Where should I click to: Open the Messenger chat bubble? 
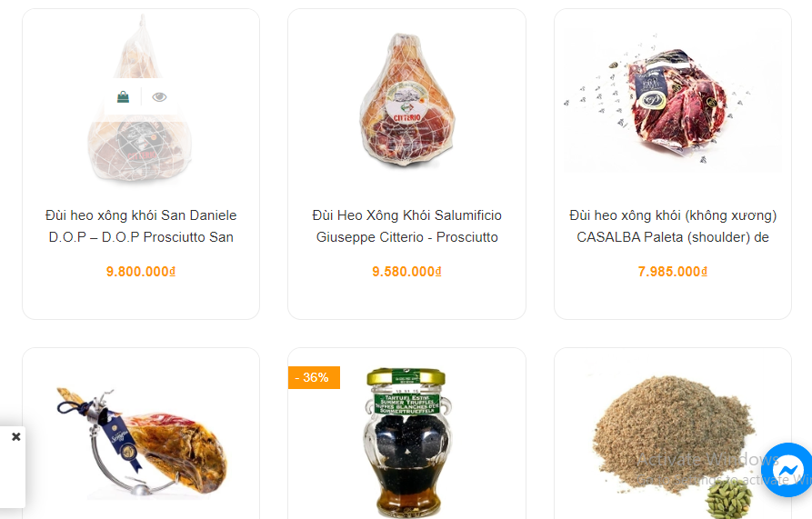coord(788,470)
